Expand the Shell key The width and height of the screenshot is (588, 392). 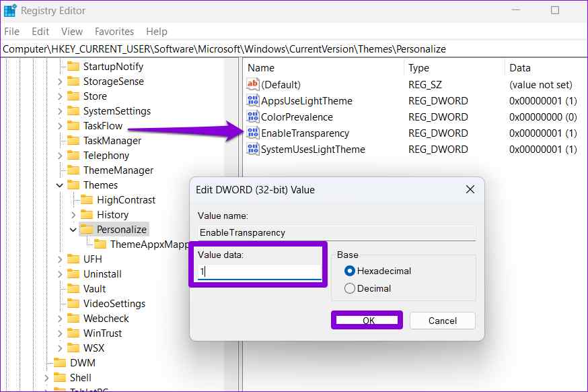pos(46,378)
